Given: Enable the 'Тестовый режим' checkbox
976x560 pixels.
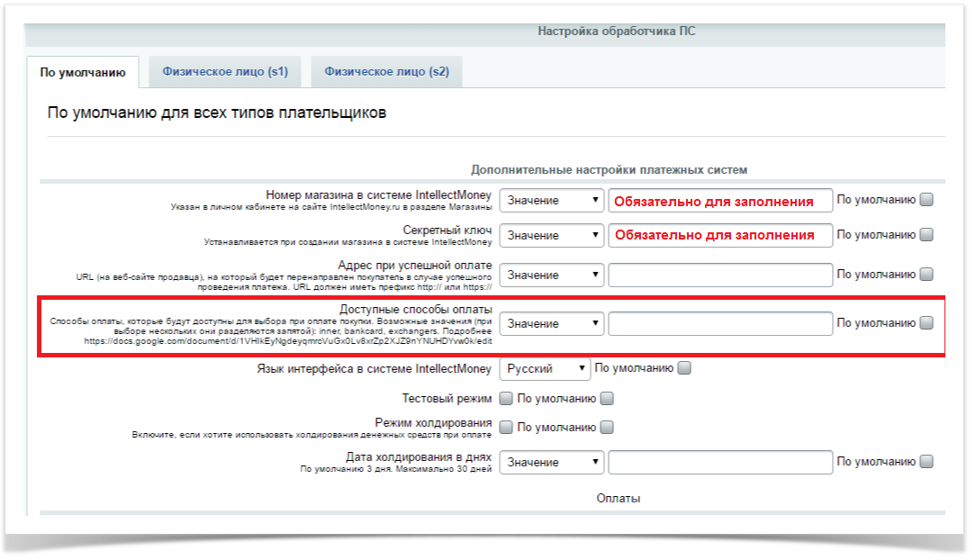Looking at the screenshot, I should [506, 398].
